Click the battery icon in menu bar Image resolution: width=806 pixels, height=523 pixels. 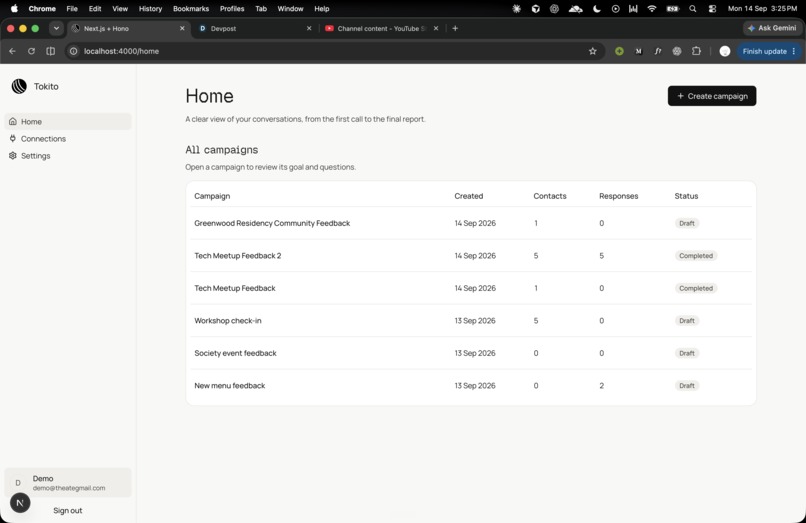[x=672, y=8]
